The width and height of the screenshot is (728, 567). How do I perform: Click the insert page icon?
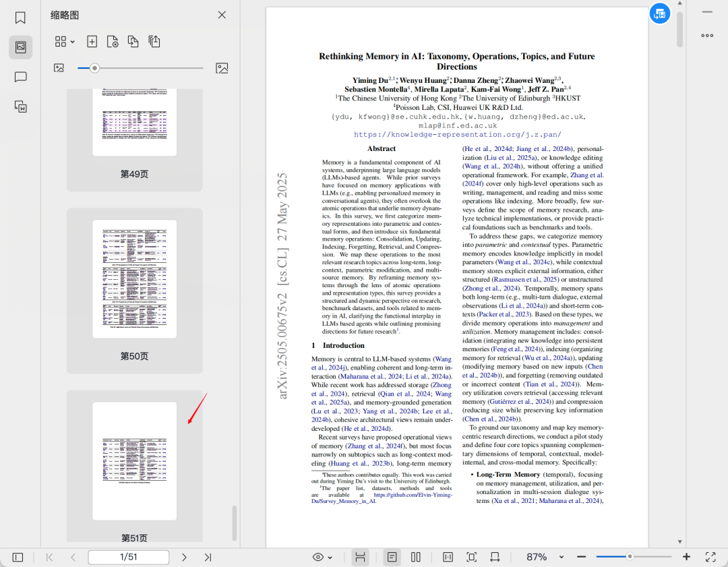92,42
